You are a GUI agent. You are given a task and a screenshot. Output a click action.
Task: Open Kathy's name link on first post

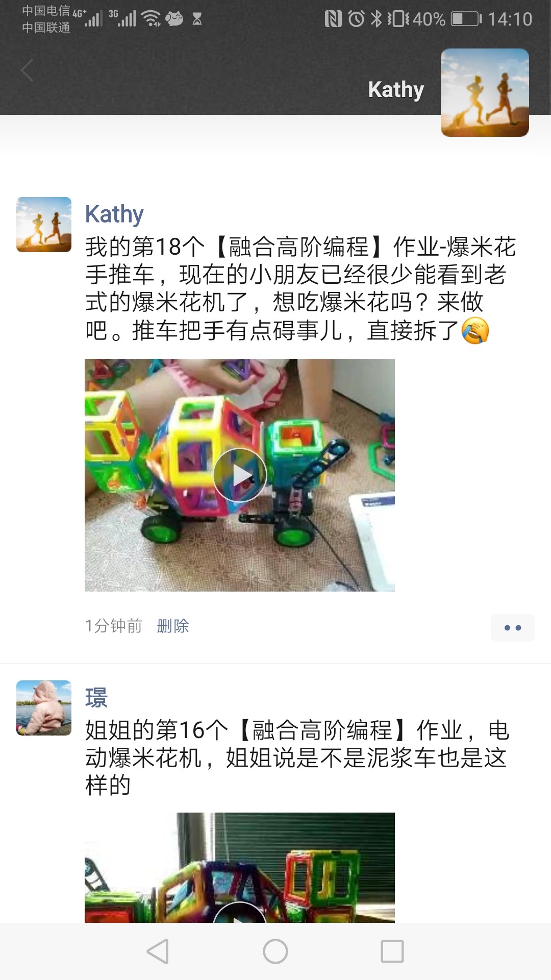tap(114, 214)
